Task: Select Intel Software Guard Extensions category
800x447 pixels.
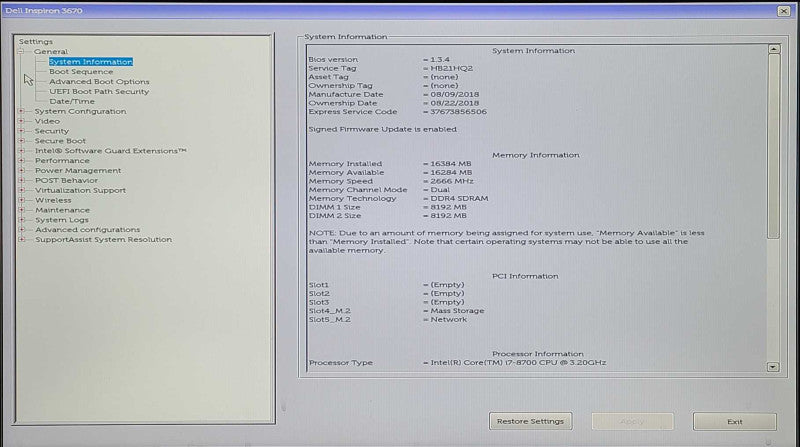Action: [x=111, y=151]
